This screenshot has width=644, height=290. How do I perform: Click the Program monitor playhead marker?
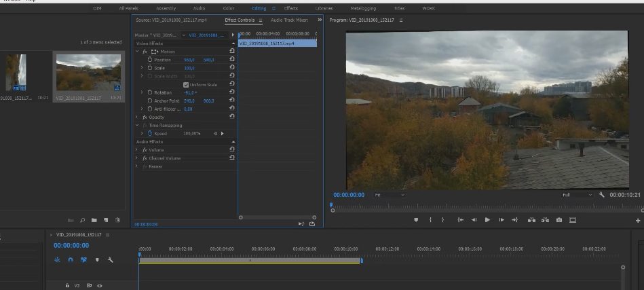pyautogui.click(x=331, y=204)
